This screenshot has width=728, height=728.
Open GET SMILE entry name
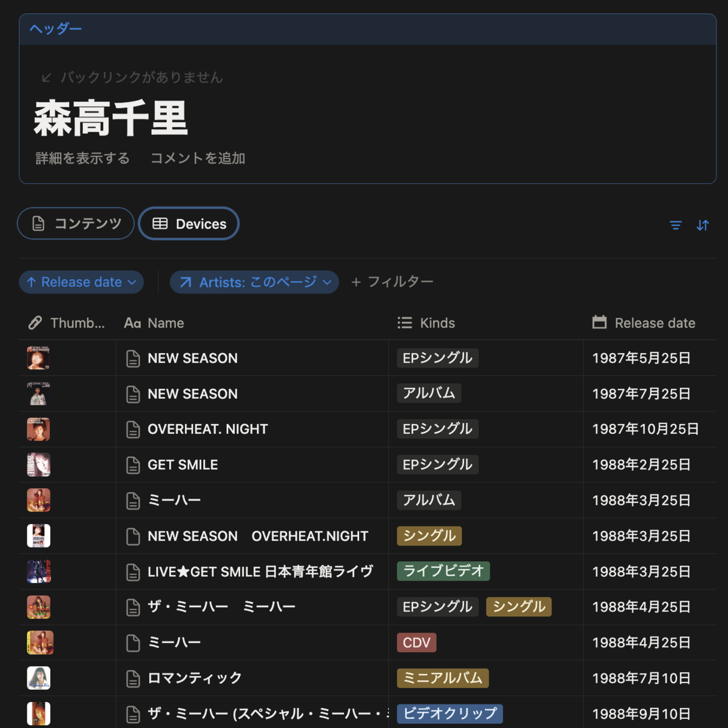coord(183,465)
